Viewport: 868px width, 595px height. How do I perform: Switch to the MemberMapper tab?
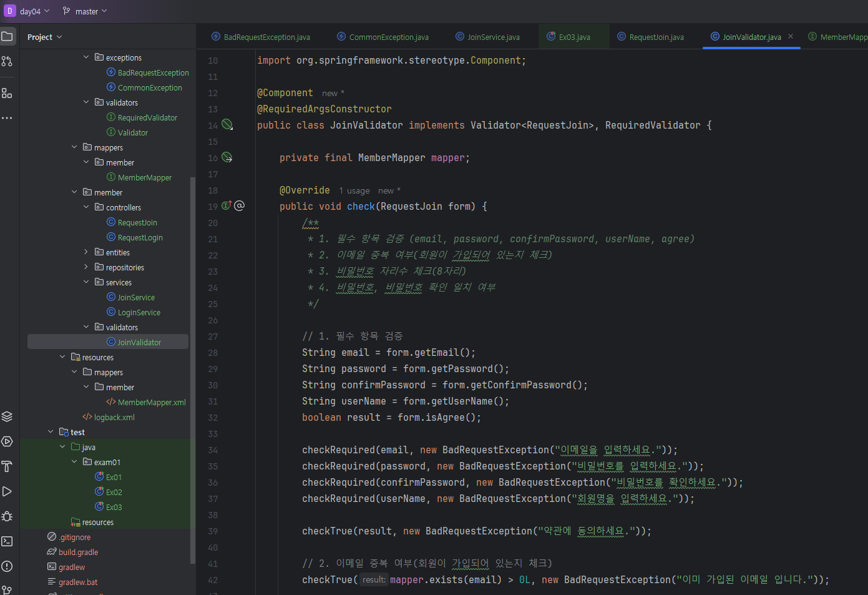[837, 37]
